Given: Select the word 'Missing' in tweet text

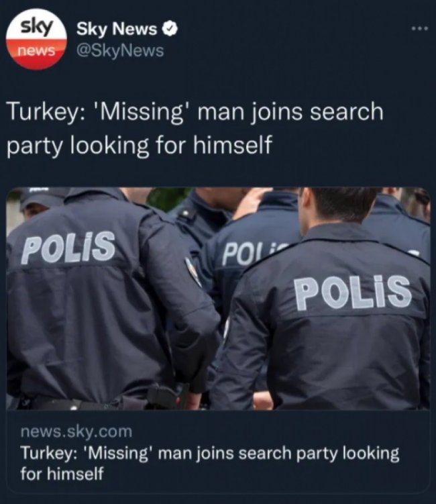Looking at the screenshot, I should [x=143, y=112].
